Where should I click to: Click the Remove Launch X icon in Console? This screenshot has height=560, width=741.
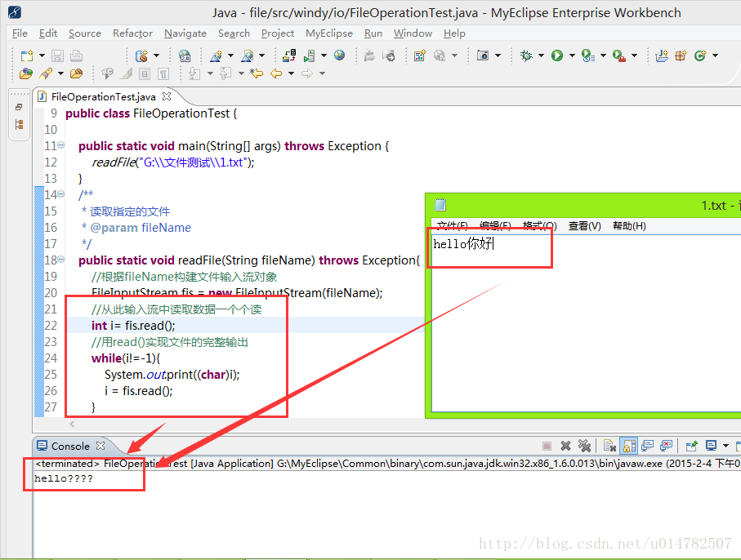click(x=565, y=446)
